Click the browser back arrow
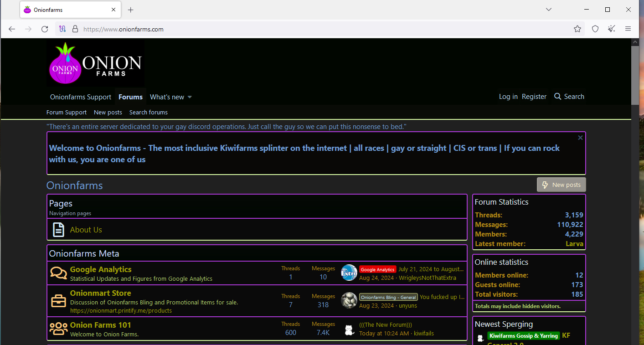Screen dimensions: 644x345 point(12,29)
